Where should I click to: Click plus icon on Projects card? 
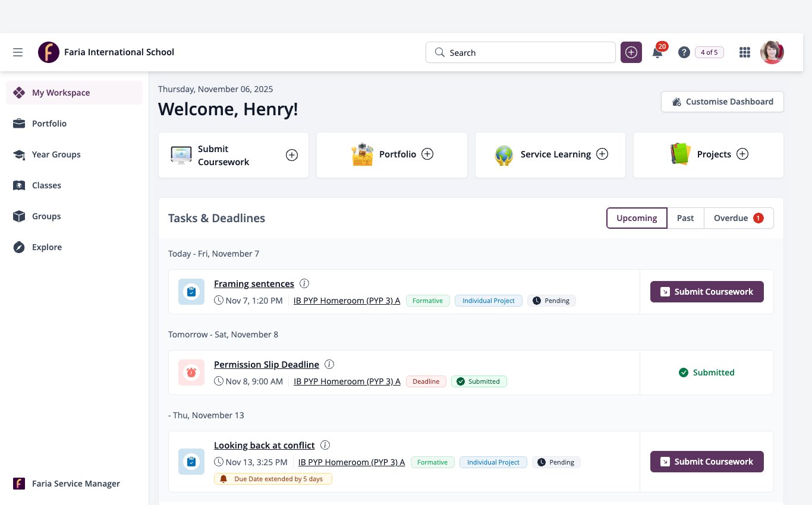coord(742,154)
